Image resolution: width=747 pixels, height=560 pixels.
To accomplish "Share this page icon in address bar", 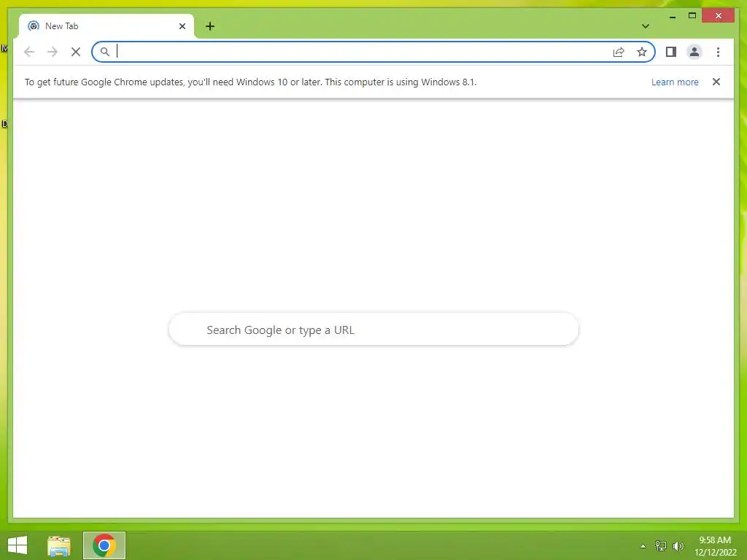I will pyautogui.click(x=619, y=52).
